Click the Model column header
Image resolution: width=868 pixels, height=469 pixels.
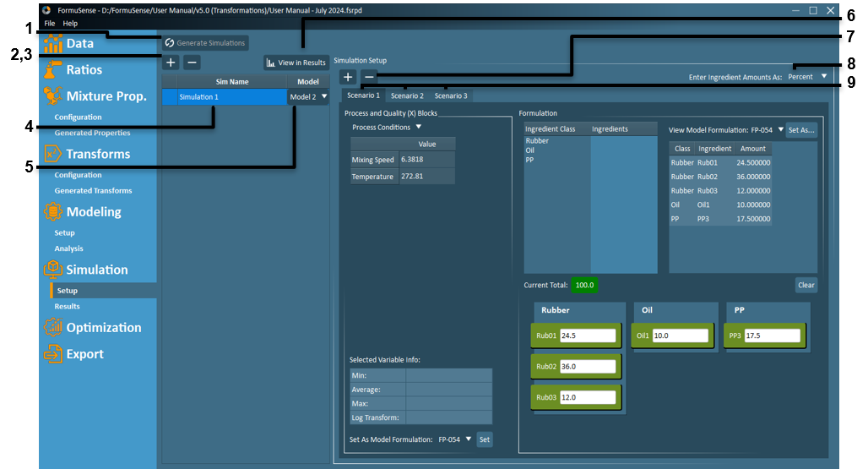coord(308,81)
